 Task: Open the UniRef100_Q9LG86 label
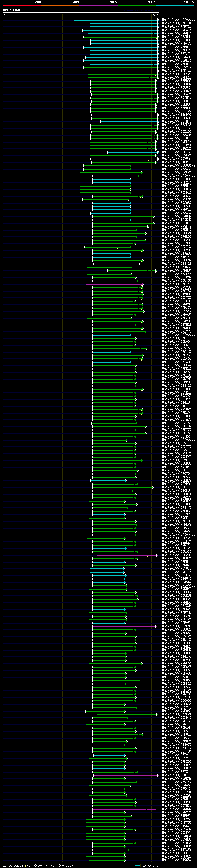click(x=177, y=118)
